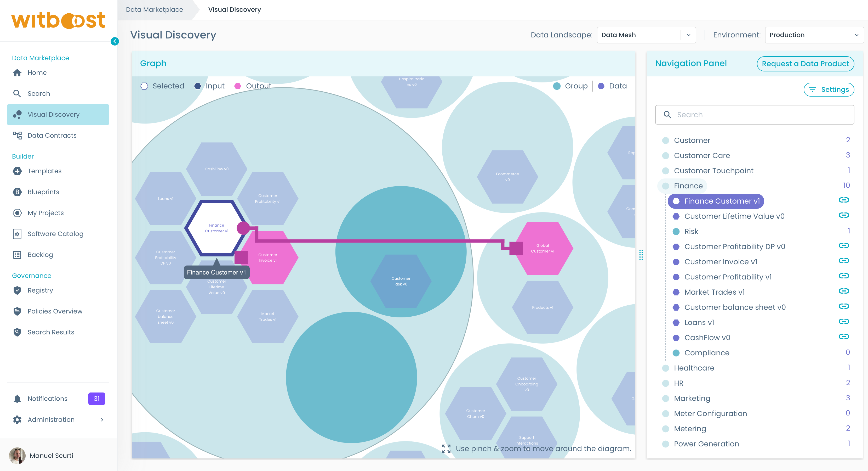Click the link icon for Finance Customer v1

tap(843, 200)
